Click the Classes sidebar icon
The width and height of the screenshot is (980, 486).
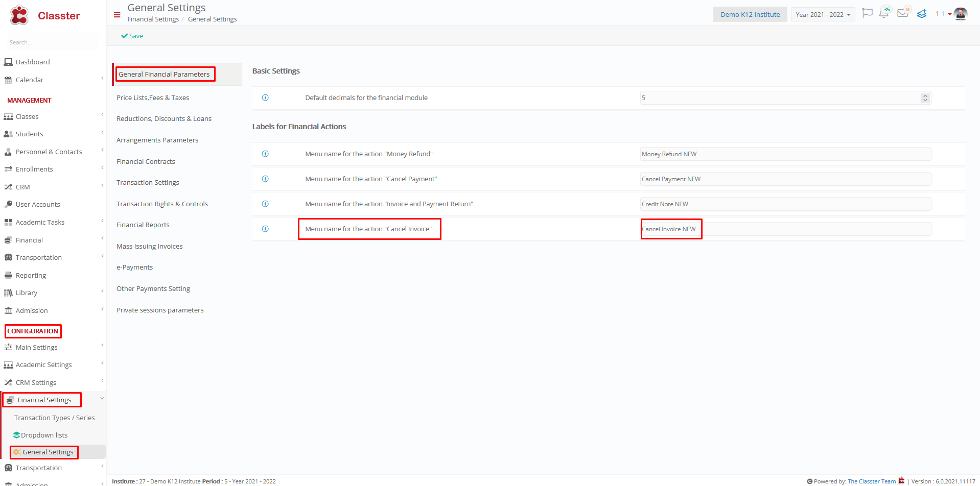click(x=8, y=116)
